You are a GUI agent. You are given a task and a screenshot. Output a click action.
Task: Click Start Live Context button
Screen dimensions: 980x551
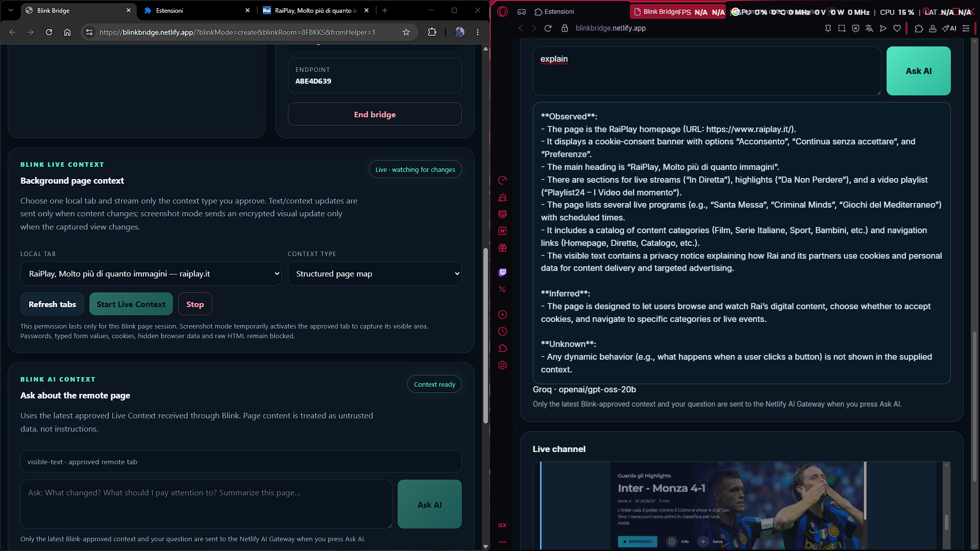[x=131, y=304]
